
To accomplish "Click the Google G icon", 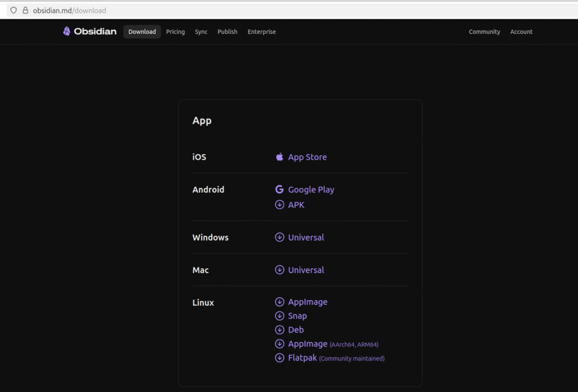I will tap(279, 190).
